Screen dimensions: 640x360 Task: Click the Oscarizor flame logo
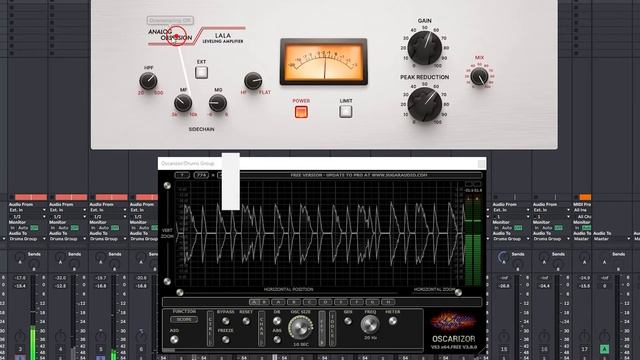tap(453, 322)
